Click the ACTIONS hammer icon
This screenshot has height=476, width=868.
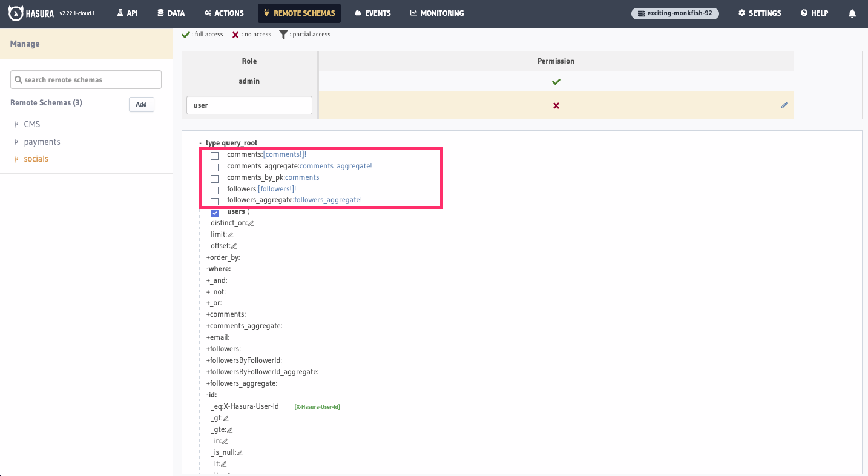click(206, 13)
